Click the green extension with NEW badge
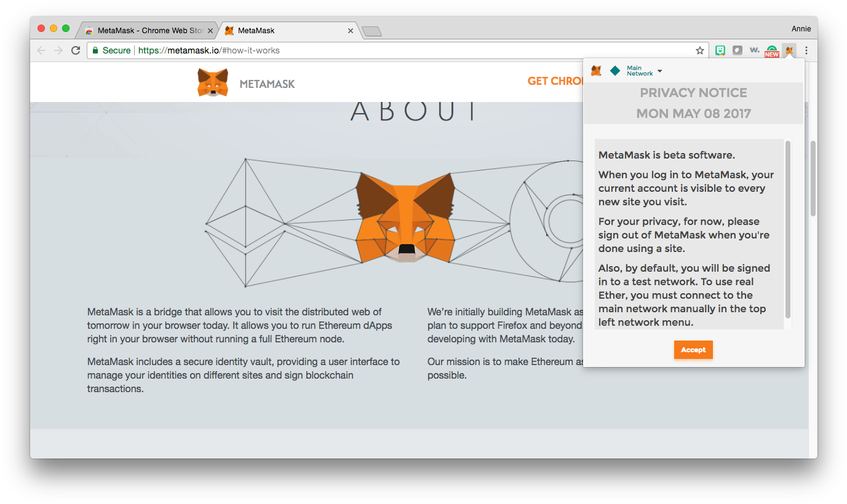This screenshot has height=504, width=847. (771, 51)
